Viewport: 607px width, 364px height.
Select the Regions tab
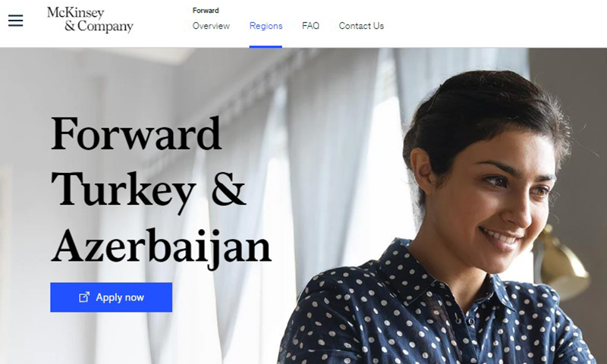point(266,26)
